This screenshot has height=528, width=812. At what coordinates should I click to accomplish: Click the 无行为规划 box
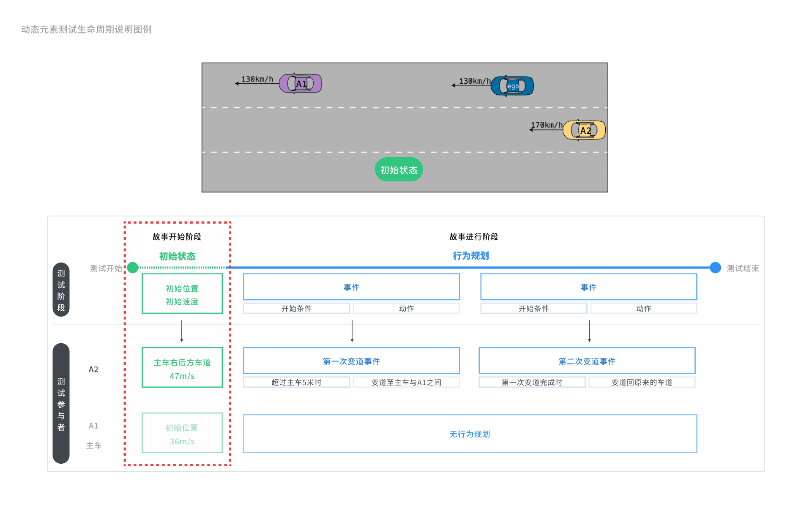470,434
